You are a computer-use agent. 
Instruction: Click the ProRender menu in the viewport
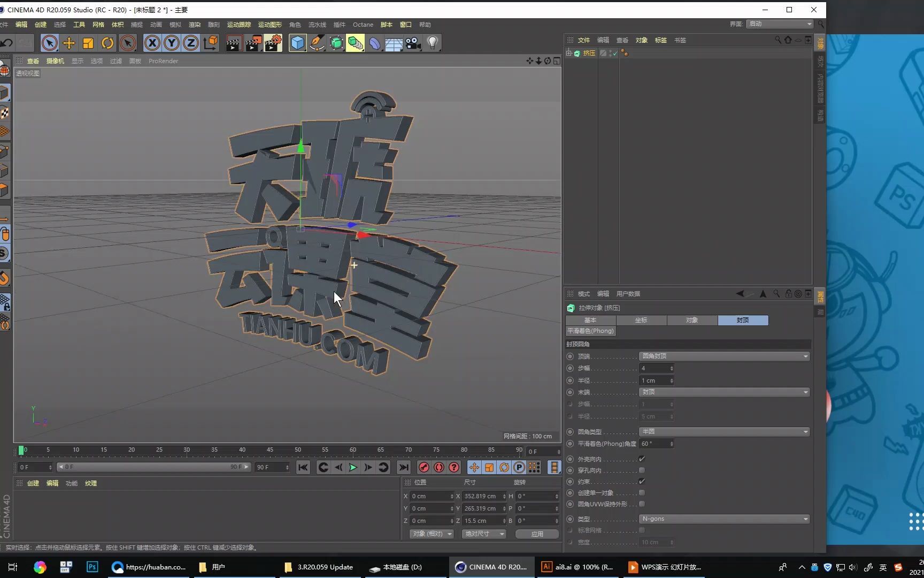pyautogui.click(x=163, y=60)
